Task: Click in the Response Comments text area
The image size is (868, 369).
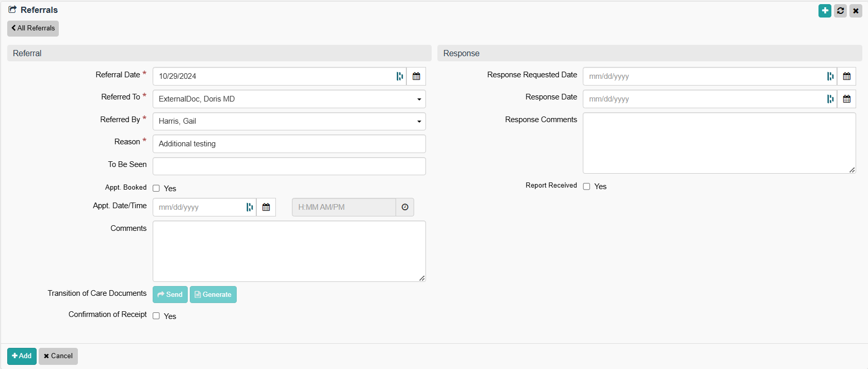Action: pyautogui.click(x=719, y=143)
